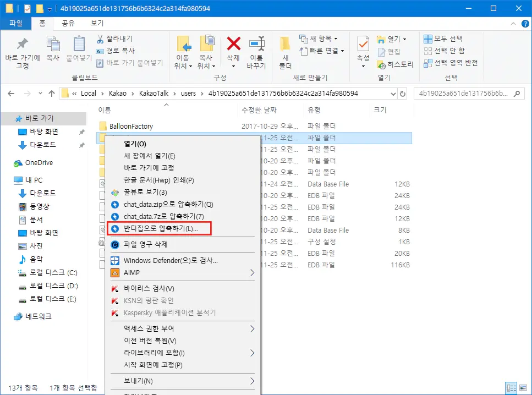Click the 속성 properties checkmark icon
The image size is (532, 395).
[x=363, y=44]
